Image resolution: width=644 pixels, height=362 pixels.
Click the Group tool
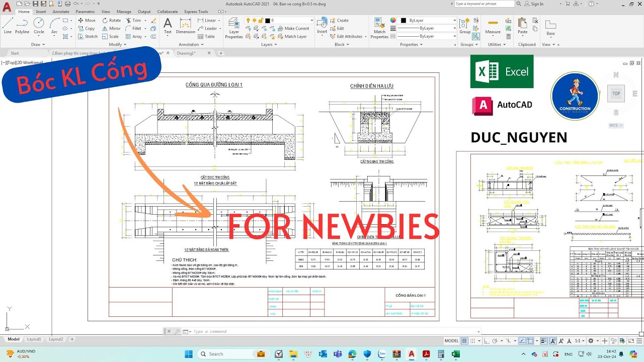(465, 25)
